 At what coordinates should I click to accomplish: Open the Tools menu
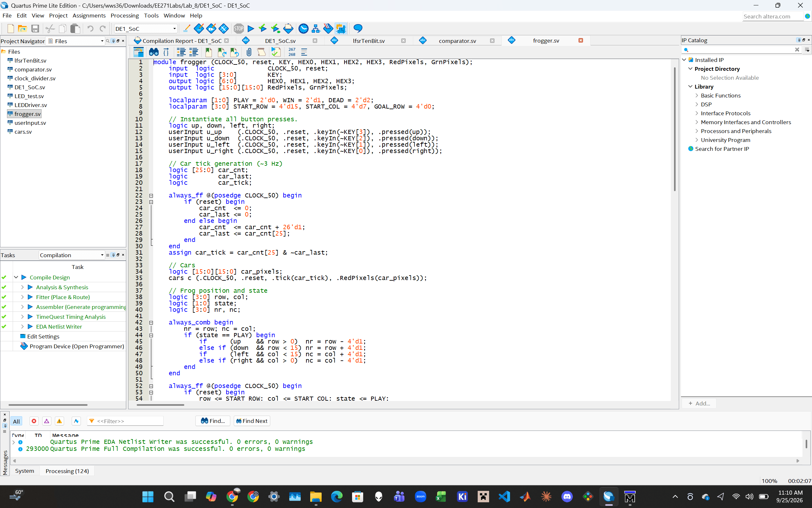click(151, 16)
